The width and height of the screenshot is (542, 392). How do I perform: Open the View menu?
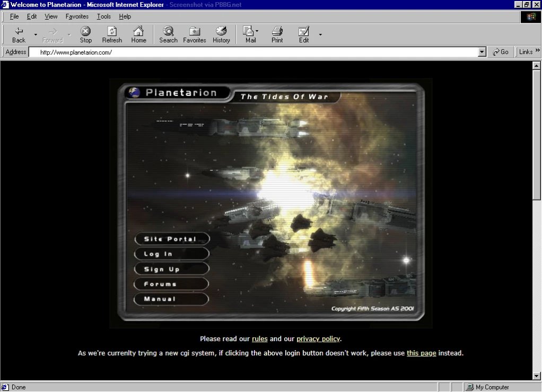point(51,16)
